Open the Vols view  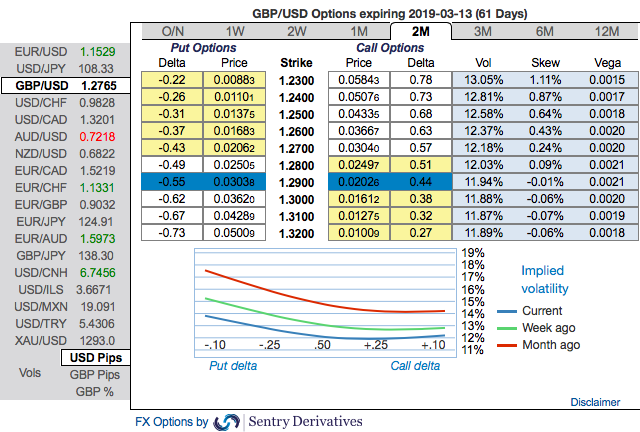pos(30,373)
